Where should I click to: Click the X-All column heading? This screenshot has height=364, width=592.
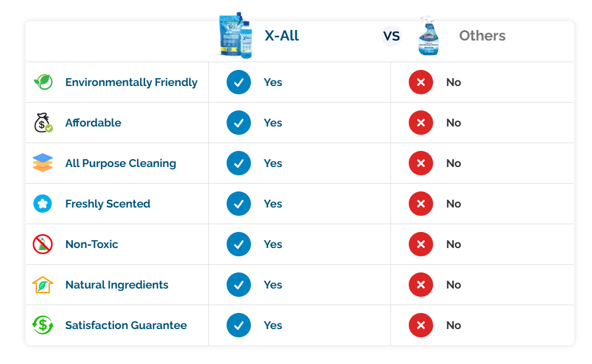(282, 36)
